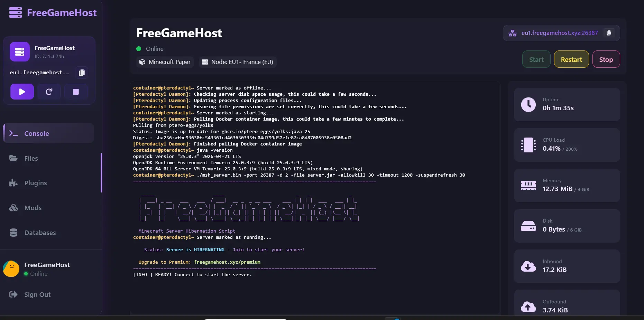
Task: Click the header Start button
Action: (x=536, y=59)
